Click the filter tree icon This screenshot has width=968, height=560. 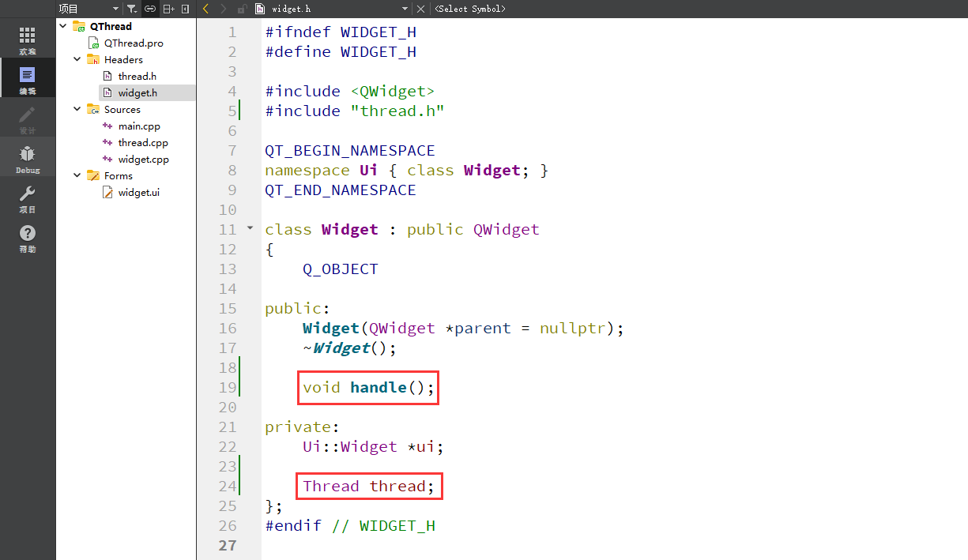[132, 9]
